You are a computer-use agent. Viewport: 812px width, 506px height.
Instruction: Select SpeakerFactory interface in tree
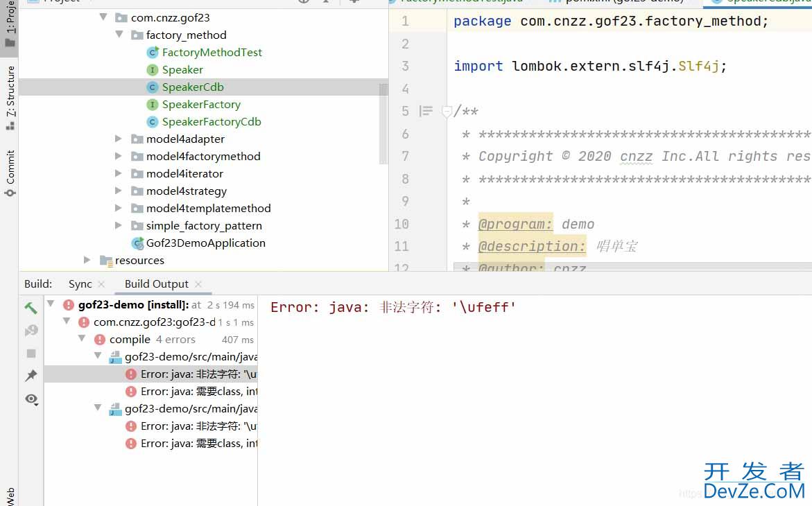tap(201, 104)
